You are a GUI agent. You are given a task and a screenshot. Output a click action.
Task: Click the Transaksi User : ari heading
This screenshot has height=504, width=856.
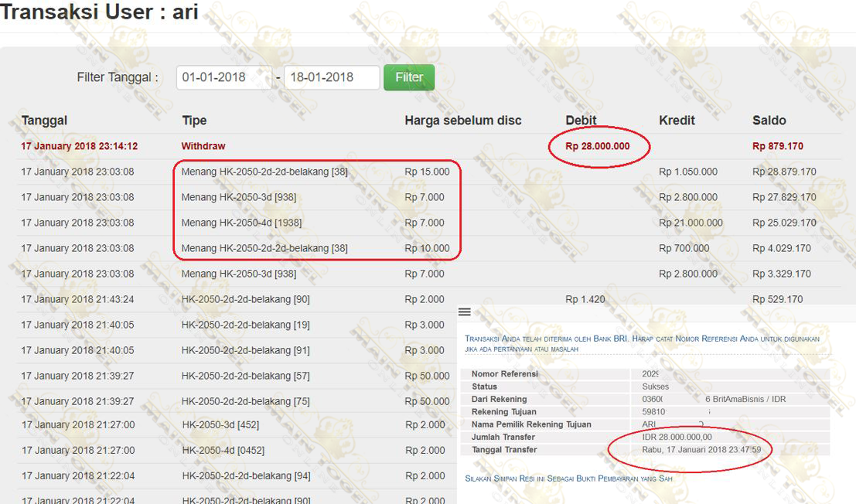pyautogui.click(x=99, y=12)
